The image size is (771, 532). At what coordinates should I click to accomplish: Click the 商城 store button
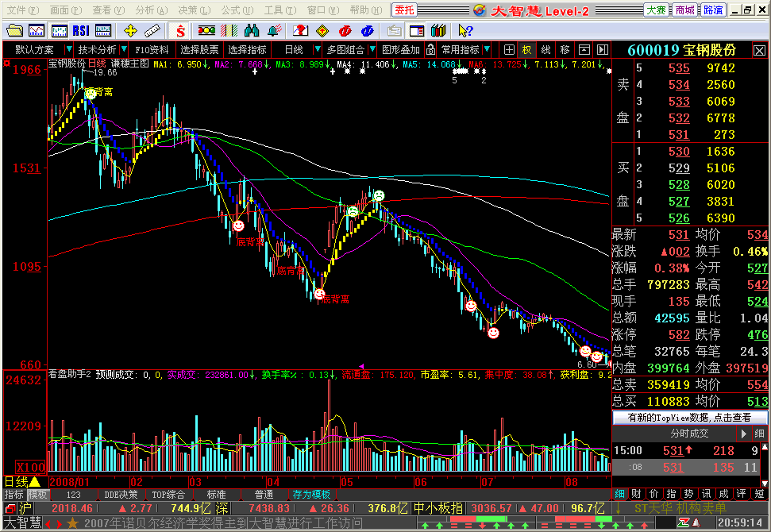click(685, 10)
